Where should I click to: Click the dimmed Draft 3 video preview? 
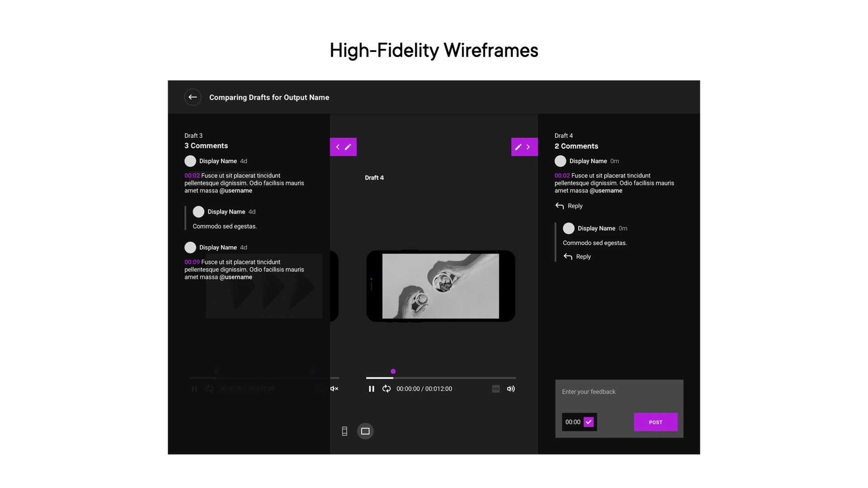pos(264,286)
